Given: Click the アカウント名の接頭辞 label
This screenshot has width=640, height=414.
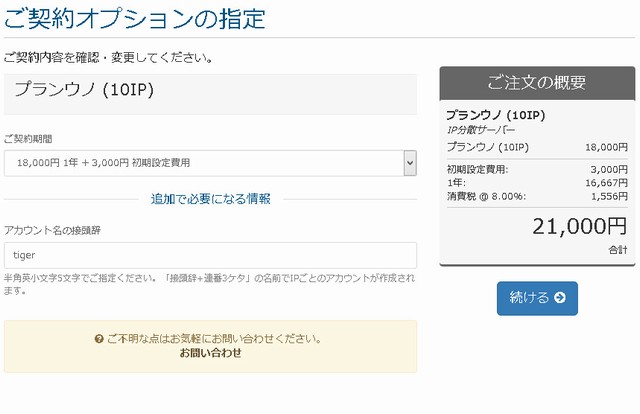Looking at the screenshot, I should pos(52,230).
